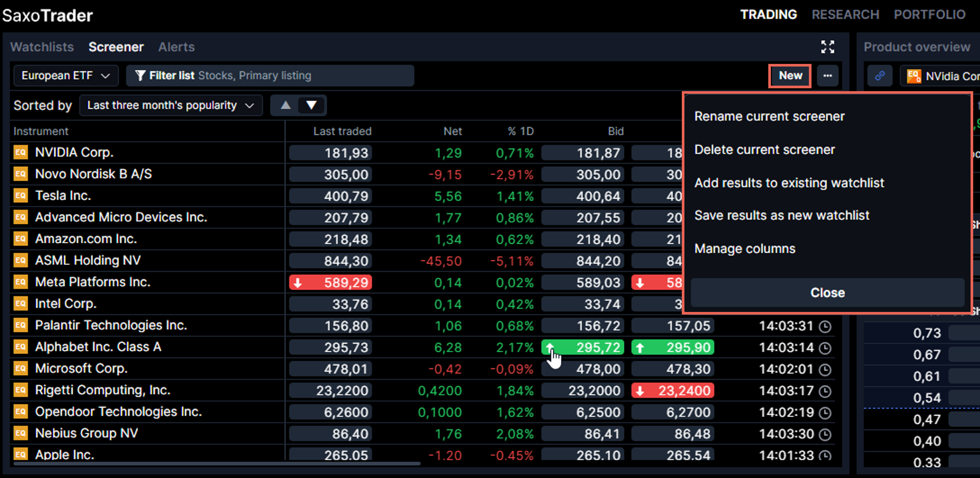This screenshot has height=478, width=980.
Task: Select Manage columns from the menu
Action: pos(744,248)
